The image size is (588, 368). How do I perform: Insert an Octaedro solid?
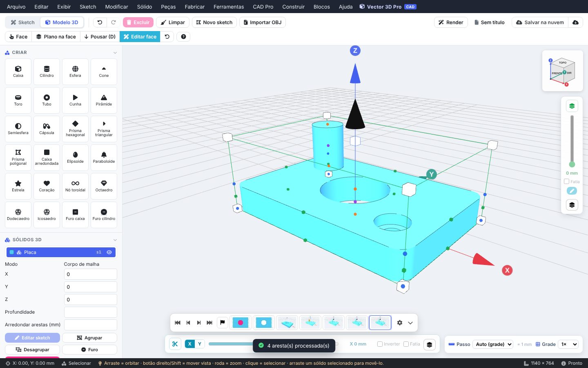[x=104, y=186]
